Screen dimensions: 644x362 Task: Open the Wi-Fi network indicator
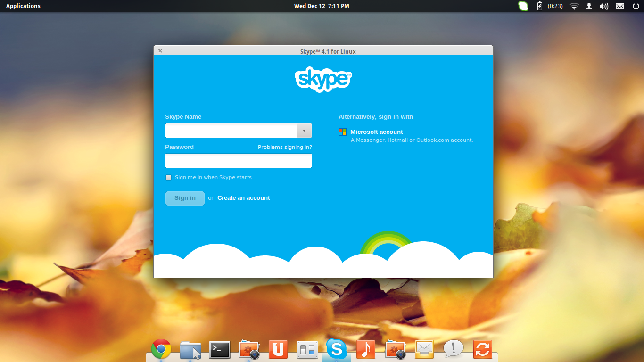pos(574,6)
